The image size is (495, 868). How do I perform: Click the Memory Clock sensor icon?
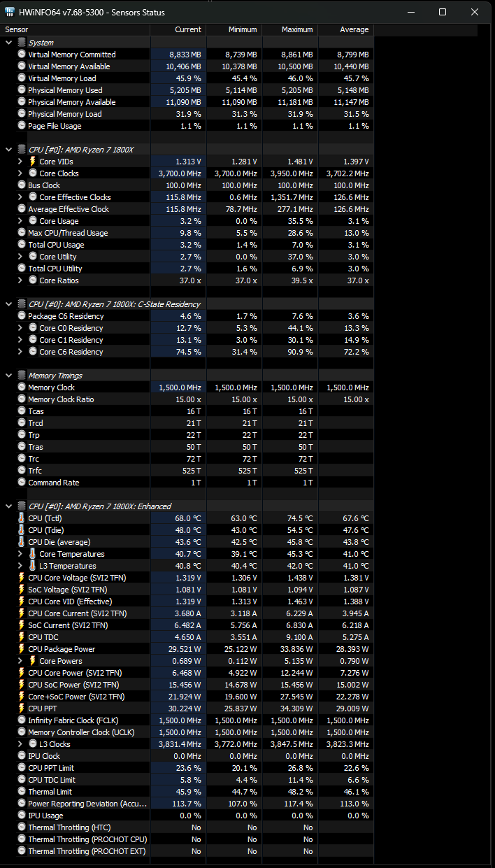point(22,387)
